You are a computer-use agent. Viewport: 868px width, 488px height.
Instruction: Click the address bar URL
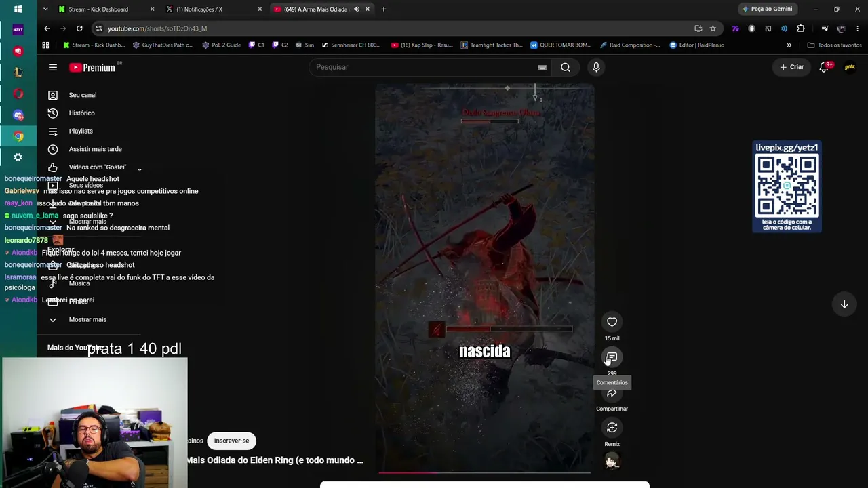pos(157,28)
